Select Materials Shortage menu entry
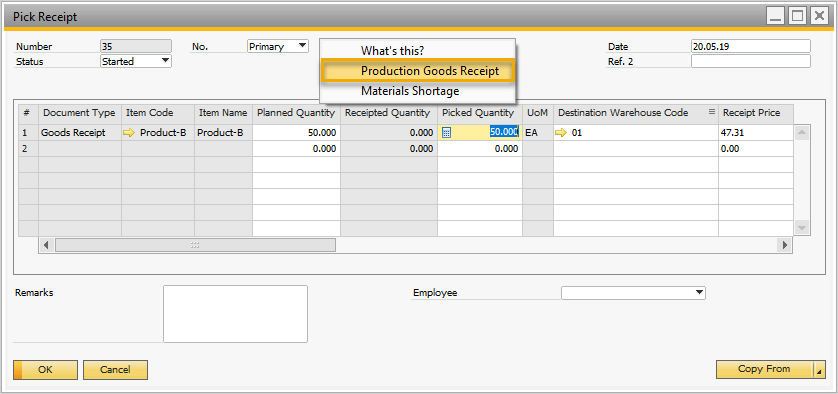The height and width of the screenshot is (394, 838). 410,91
